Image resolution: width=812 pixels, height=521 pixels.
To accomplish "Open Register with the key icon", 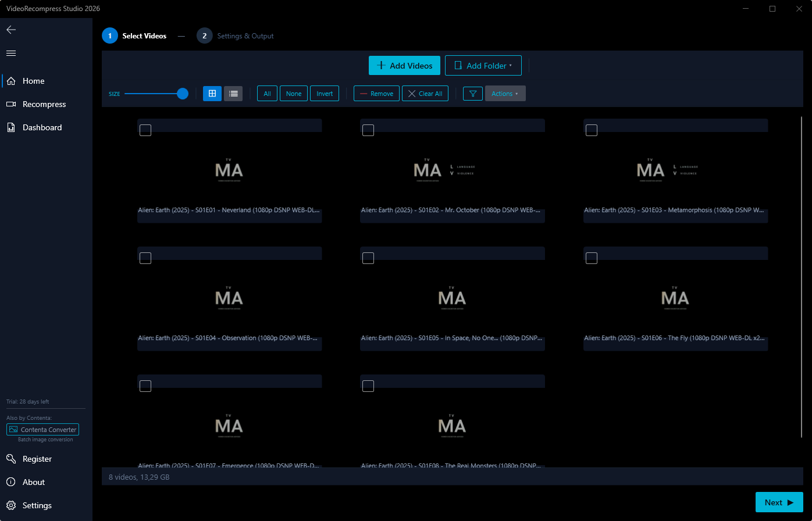I will tap(37, 459).
